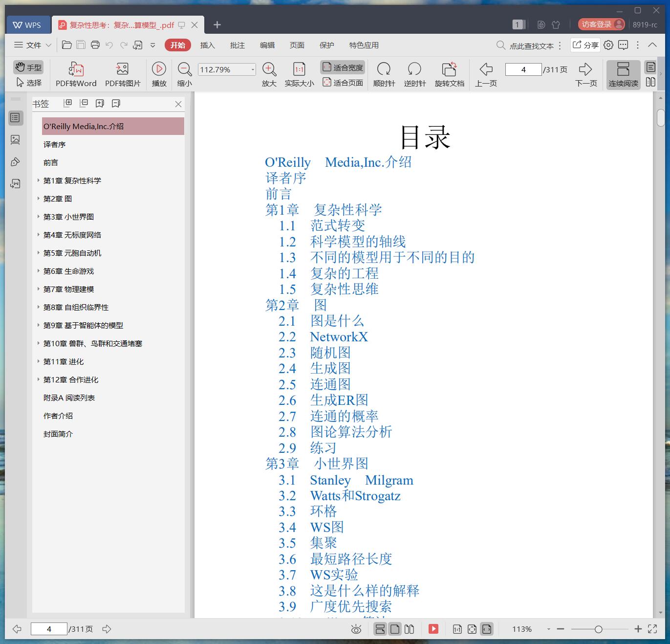Open zoom percentage 112.79% dropdown

(253, 69)
